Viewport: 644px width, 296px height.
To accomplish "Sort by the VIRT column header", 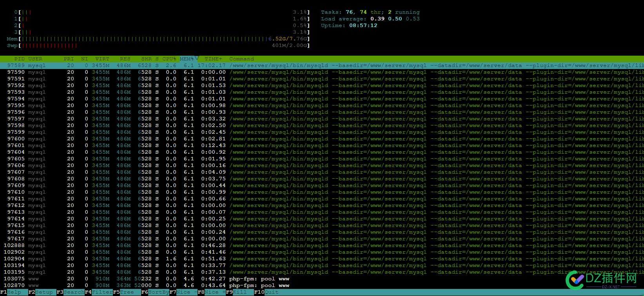I will click(102, 59).
